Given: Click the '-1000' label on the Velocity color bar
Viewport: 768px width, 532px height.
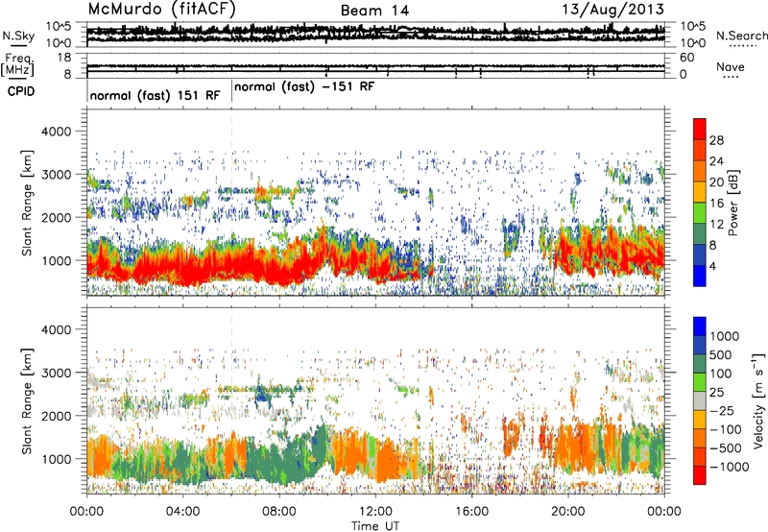Looking at the screenshot, I should pyautogui.click(x=729, y=467).
